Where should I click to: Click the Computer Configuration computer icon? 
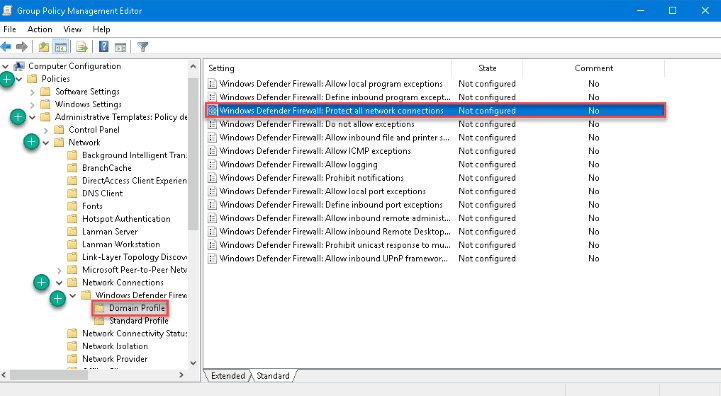tap(19, 66)
